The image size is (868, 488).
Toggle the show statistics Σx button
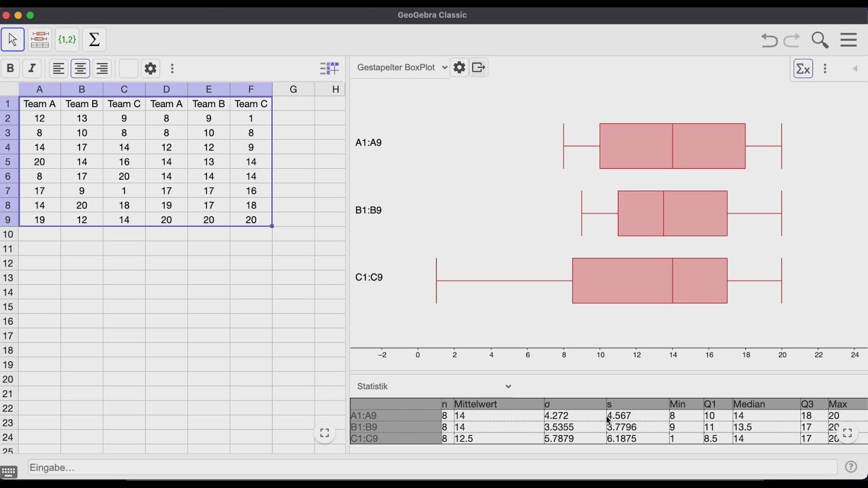click(803, 68)
